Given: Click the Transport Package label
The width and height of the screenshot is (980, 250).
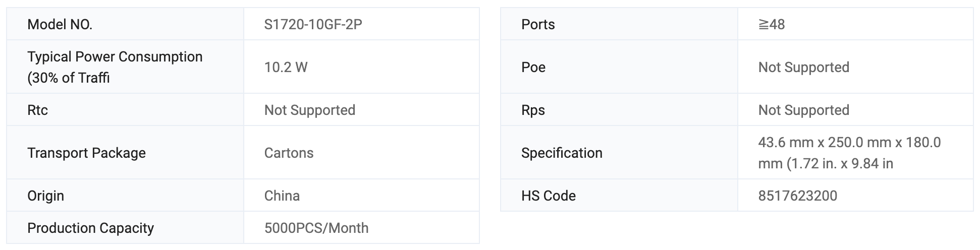Looking at the screenshot, I should click(x=86, y=153).
